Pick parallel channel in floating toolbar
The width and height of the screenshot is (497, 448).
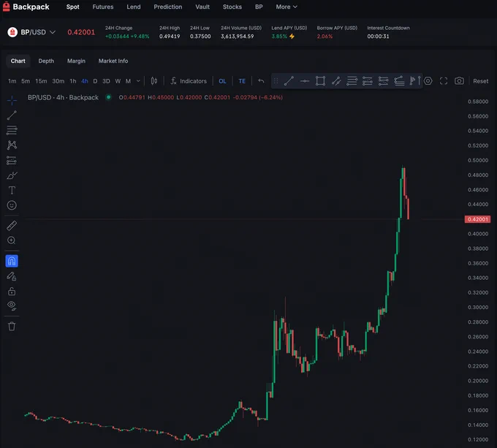pyautogui.click(x=336, y=81)
